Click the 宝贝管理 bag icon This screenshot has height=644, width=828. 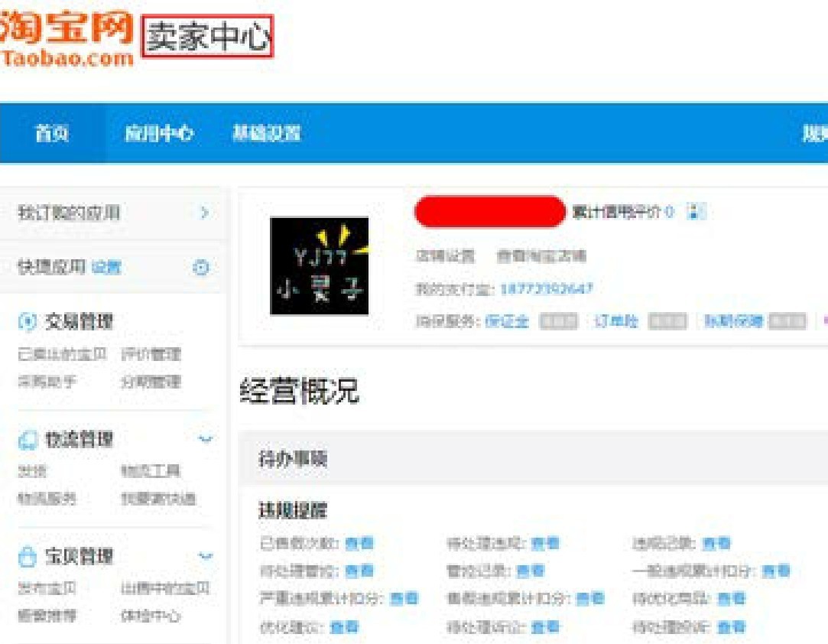click(27, 556)
